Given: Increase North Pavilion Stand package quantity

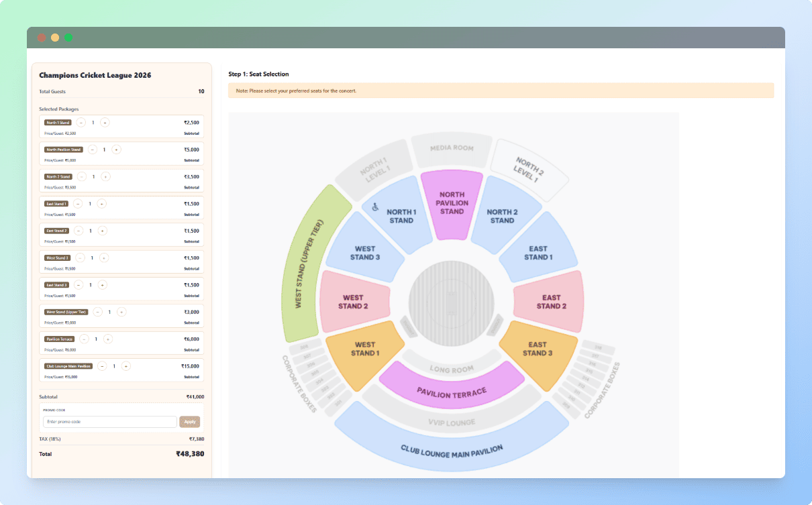Looking at the screenshot, I should 117,150.
